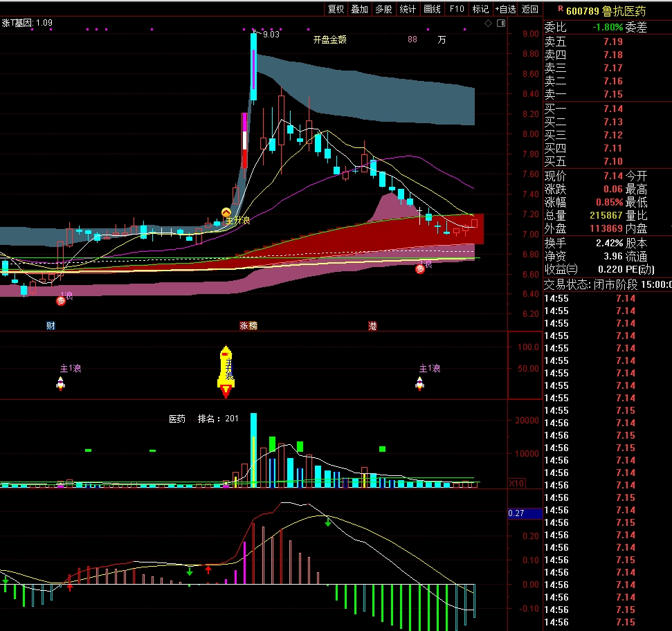Viewport: 672px width, 631px height.
Task: Click 卖一 price 7.15
Action: point(613,94)
